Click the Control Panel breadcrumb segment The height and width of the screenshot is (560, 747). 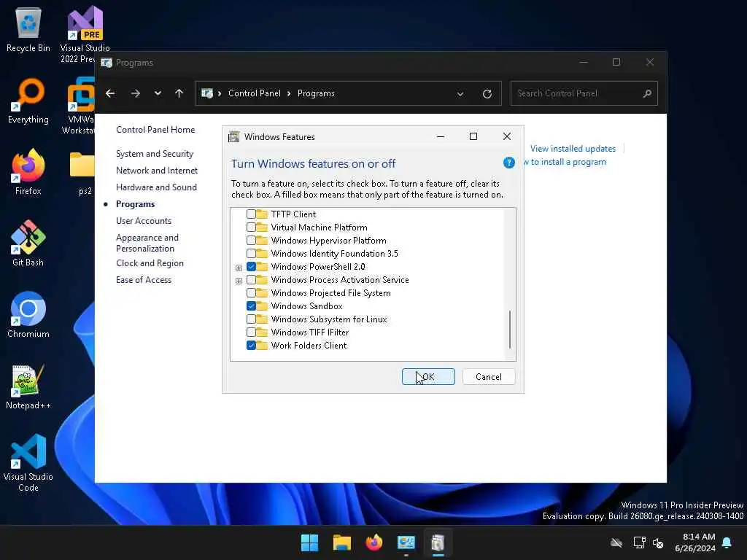tap(254, 93)
